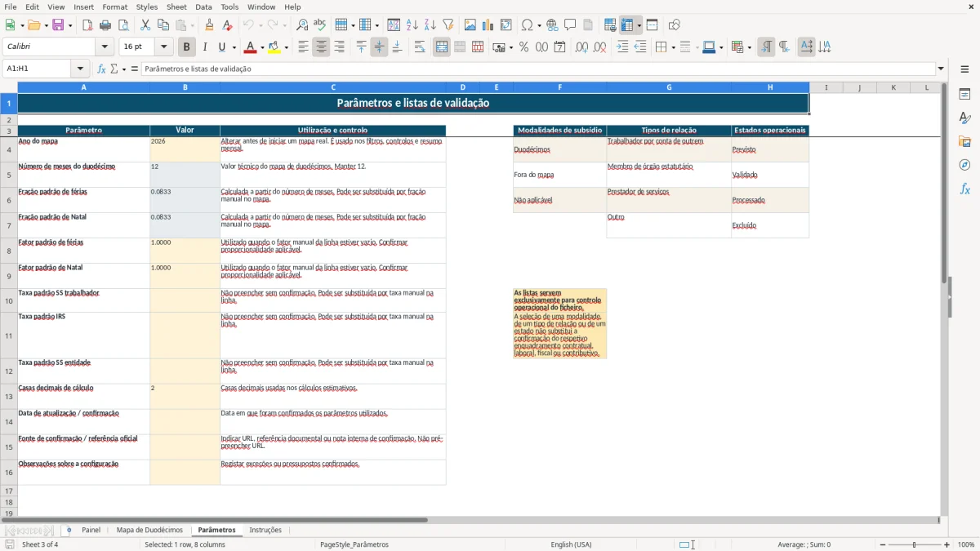Open the font color dropdown arrow
Screen dimensions: 980x551
click(x=261, y=47)
